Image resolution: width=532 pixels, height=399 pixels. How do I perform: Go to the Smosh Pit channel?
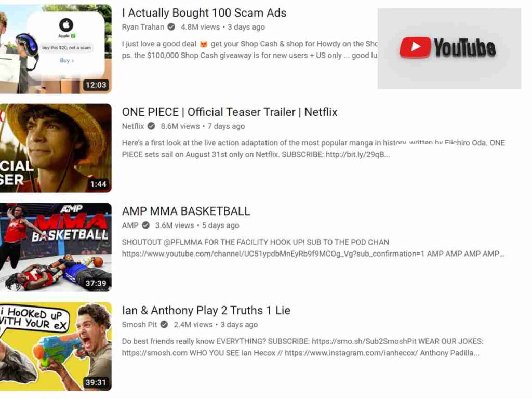139,324
